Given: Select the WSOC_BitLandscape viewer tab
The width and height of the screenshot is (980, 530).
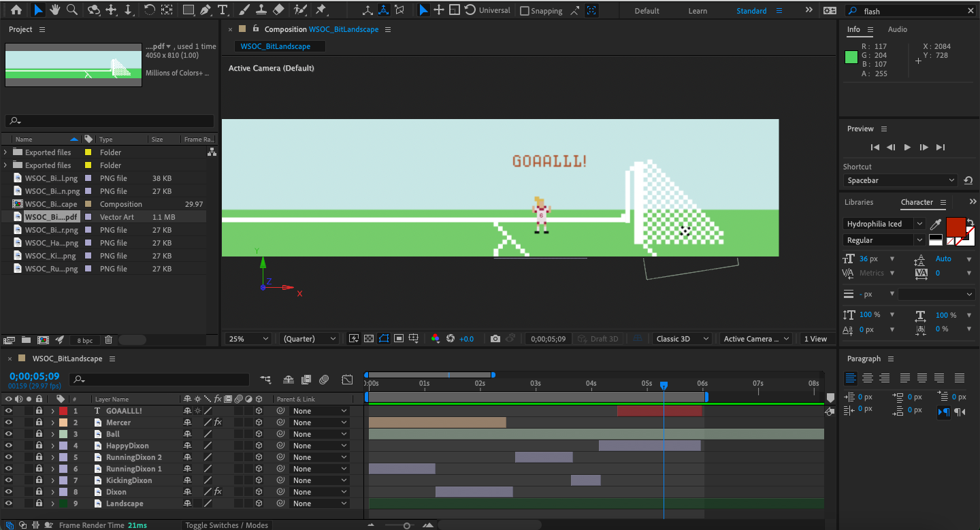Looking at the screenshot, I should (x=280, y=46).
